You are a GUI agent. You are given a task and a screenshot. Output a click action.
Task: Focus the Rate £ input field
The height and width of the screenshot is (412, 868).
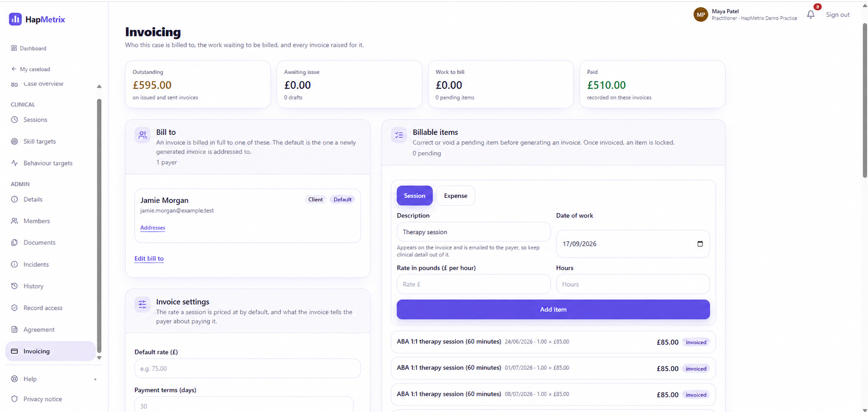click(473, 284)
